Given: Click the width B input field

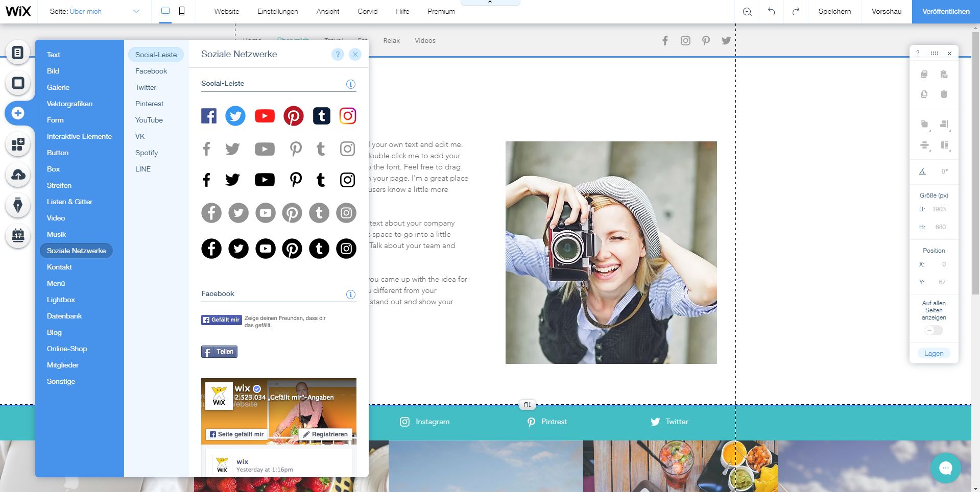Looking at the screenshot, I should coord(939,209).
